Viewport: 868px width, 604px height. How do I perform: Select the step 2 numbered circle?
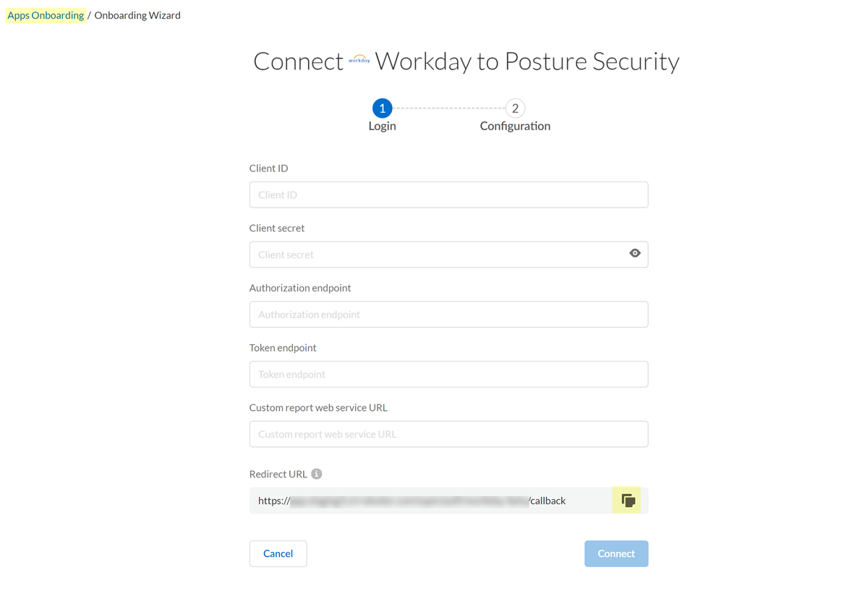[x=515, y=109]
